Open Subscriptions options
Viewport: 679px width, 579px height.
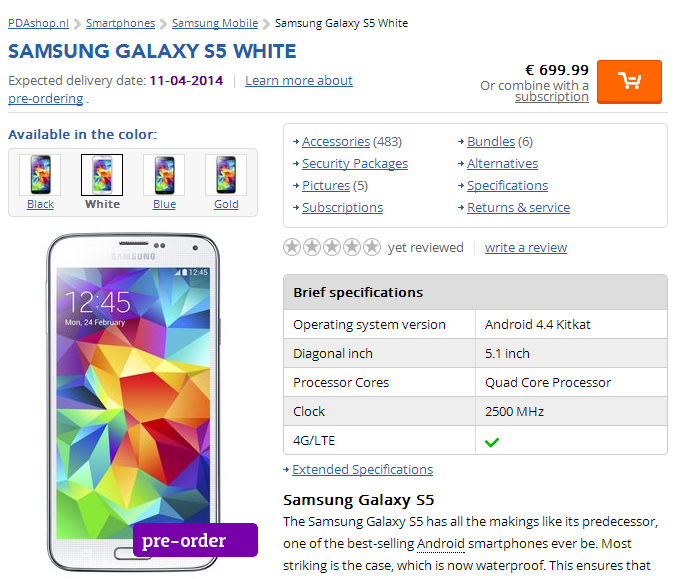(342, 208)
